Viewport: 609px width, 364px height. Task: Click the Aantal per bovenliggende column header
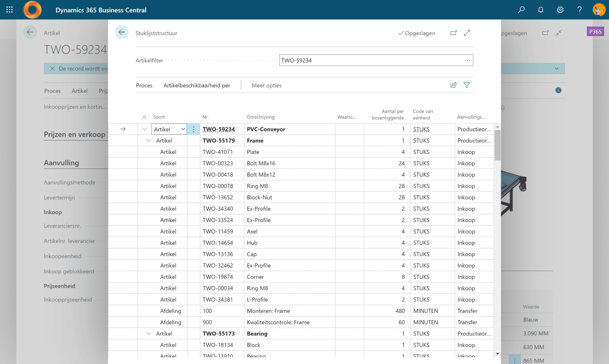point(388,114)
